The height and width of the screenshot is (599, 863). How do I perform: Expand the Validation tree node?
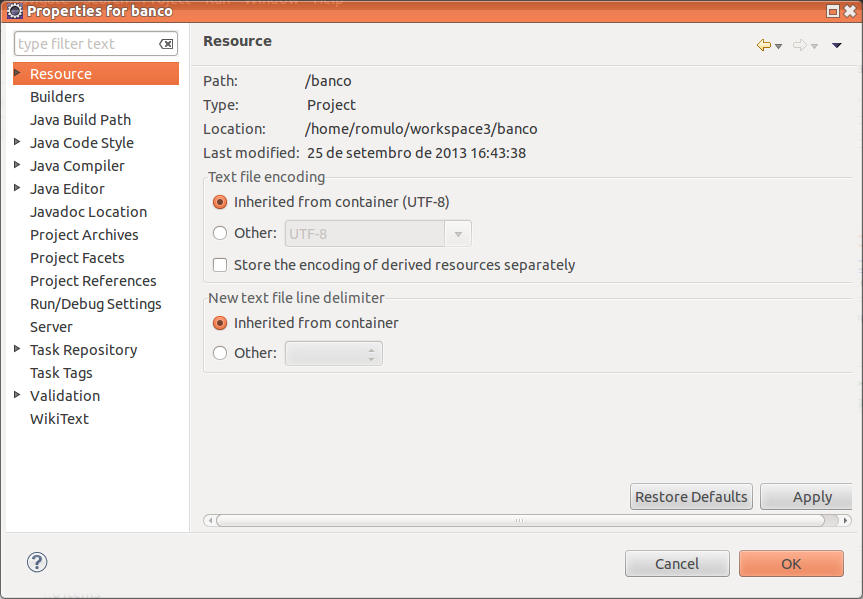point(18,395)
